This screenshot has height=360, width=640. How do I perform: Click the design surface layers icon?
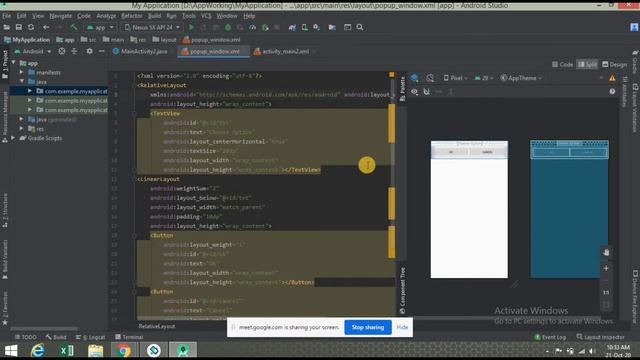pyautogui.click(x=415, y=78)
